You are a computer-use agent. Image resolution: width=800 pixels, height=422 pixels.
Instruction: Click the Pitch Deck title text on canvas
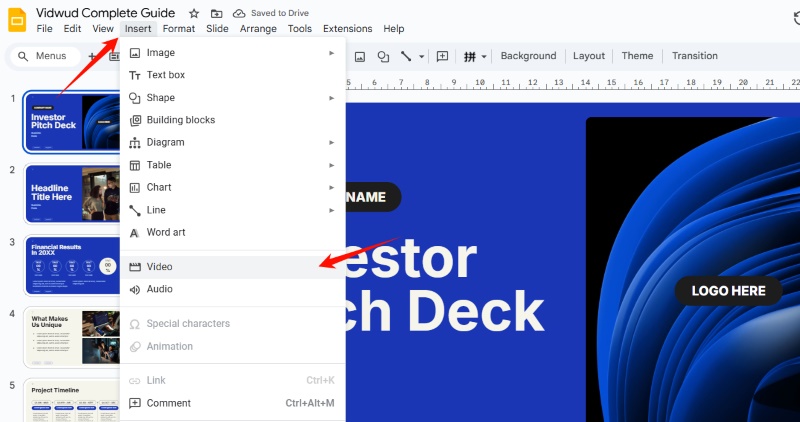(444, 311)
